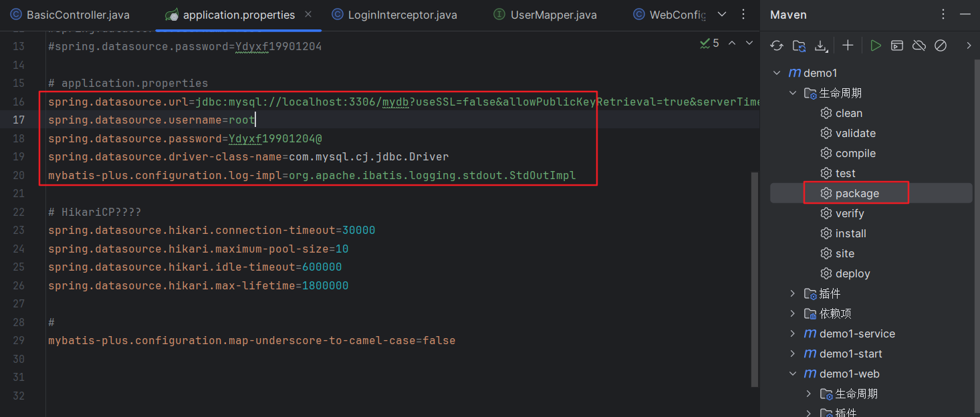Switch to the LoginInterceptor.java tab
The height and width of the screenshot is (417, 980).
[x=394, y=14]
